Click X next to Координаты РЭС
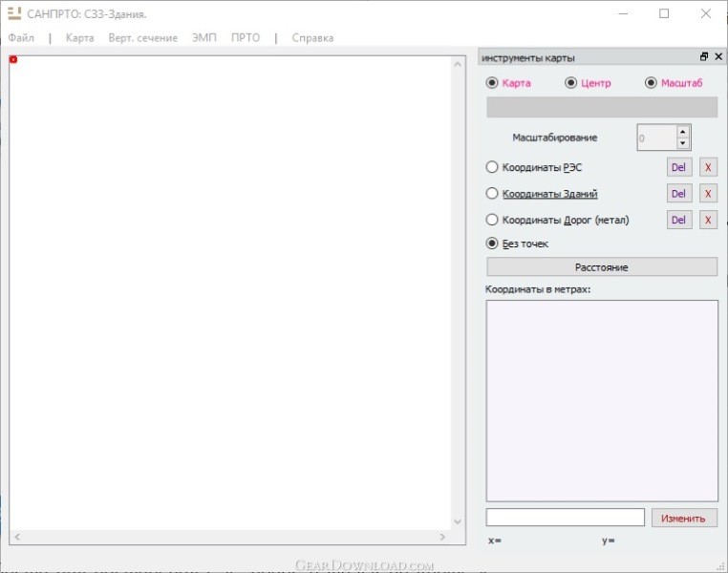728x573 pixels. [x=708, y=167]
